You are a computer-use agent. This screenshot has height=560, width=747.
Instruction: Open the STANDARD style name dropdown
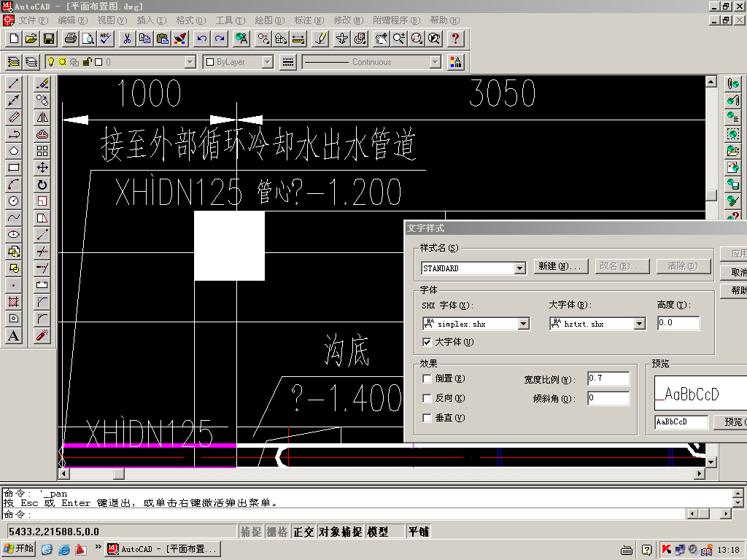[x=520, y=268]
